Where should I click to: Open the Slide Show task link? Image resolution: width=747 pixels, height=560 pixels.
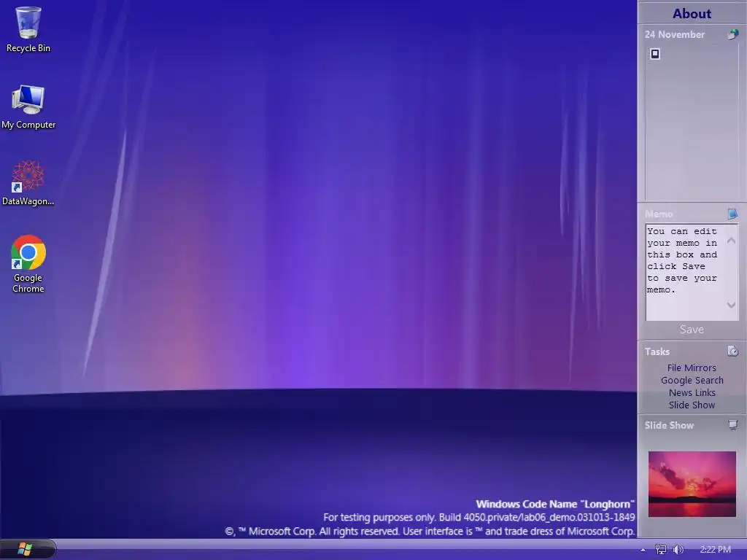692,405
